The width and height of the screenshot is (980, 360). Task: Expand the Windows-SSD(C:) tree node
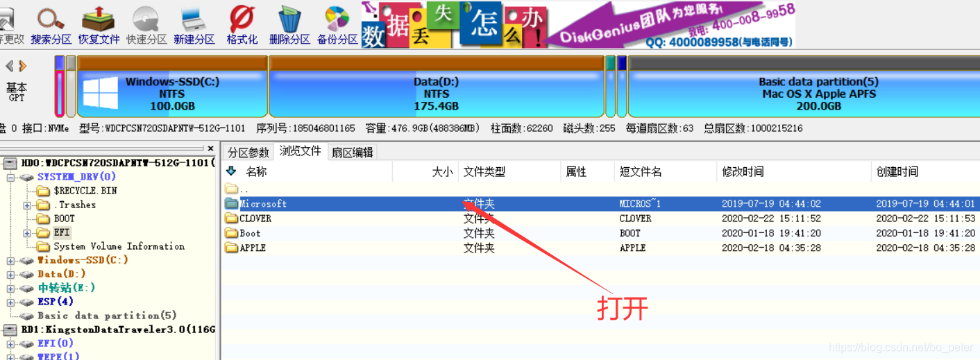[x=10, y=260]
